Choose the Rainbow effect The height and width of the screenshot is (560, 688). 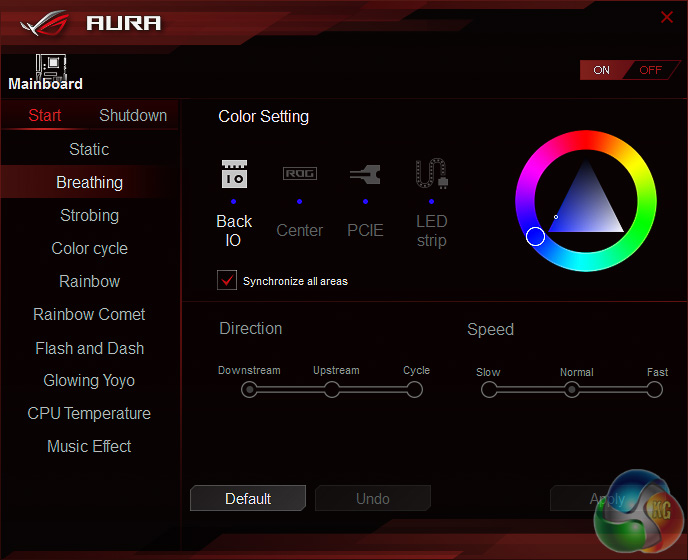tap(90, 281)
